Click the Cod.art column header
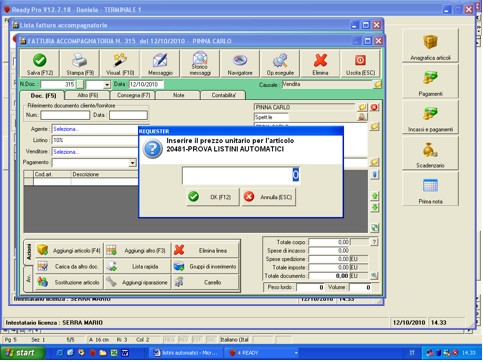 click(x=52, y=174)
